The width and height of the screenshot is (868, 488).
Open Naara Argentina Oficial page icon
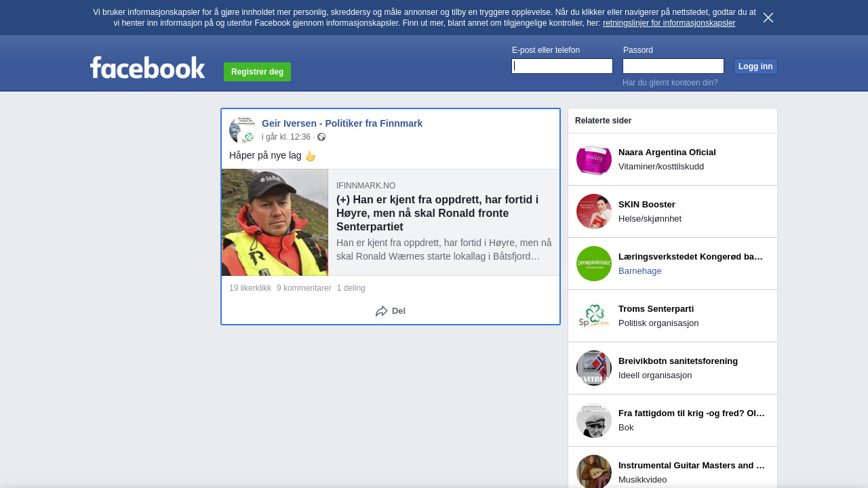coord(594,159)
